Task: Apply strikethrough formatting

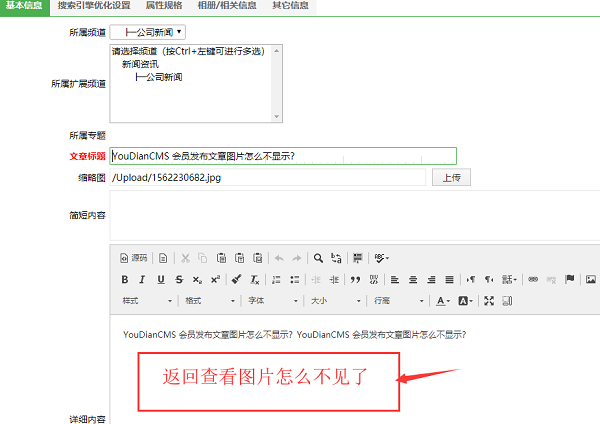Action: [x=178, y=279]
